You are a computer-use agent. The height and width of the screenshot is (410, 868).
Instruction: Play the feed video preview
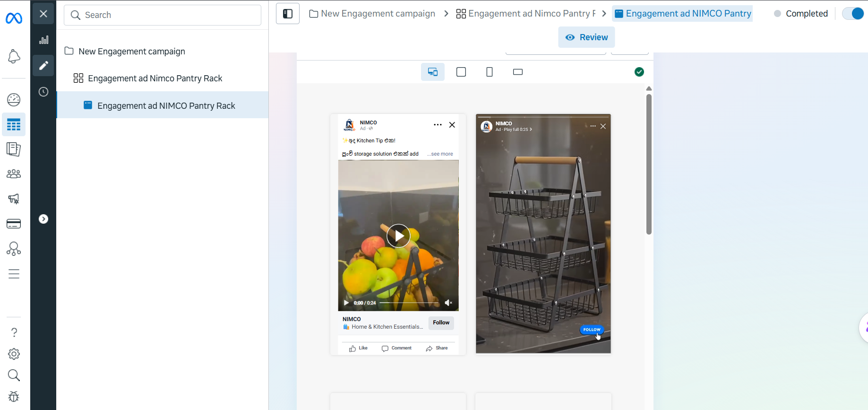pos(398,236)
